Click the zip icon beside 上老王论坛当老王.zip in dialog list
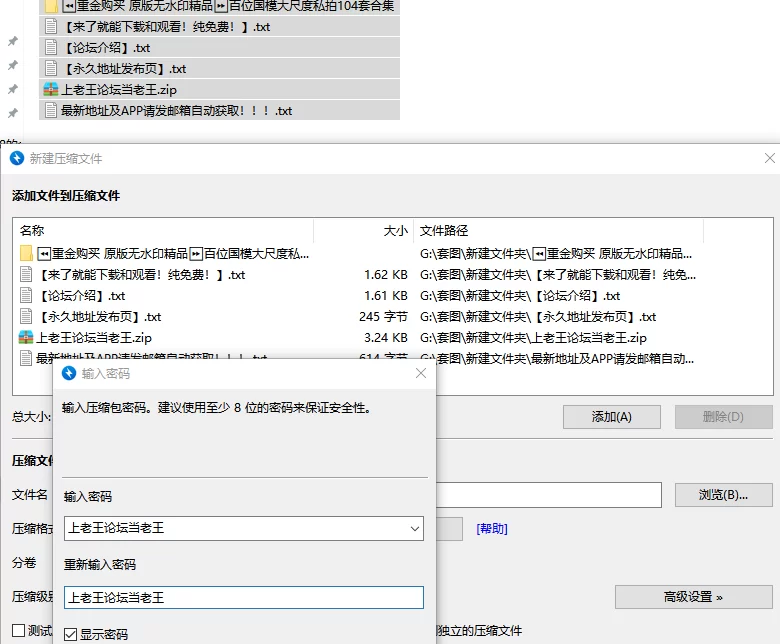Image resolution: width=780 pixels, height=644 pixels. pos(27,338)
